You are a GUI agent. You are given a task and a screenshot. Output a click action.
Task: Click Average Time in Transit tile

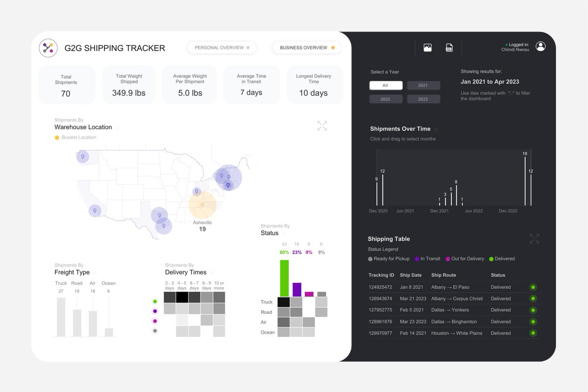click(x=251, y=85)
